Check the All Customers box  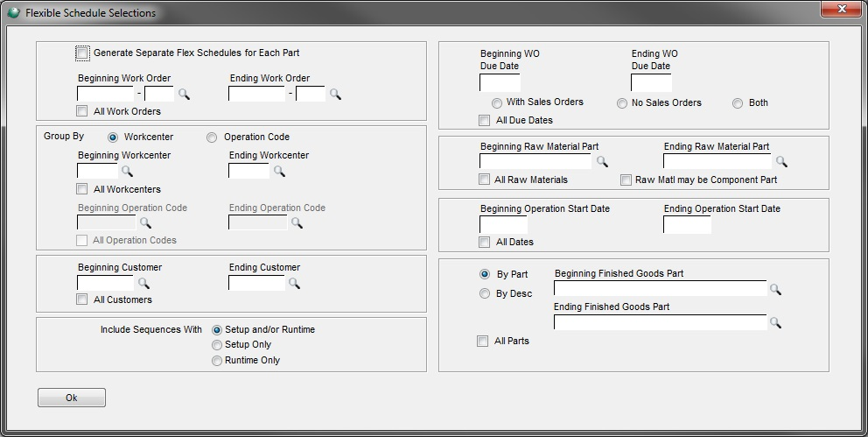[82, 300]
